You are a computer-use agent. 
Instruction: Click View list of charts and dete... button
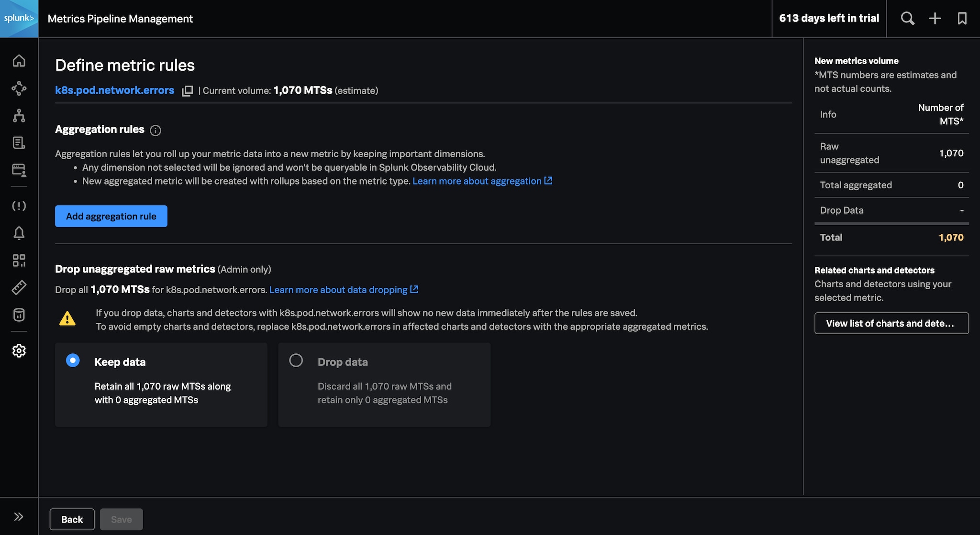891,323
